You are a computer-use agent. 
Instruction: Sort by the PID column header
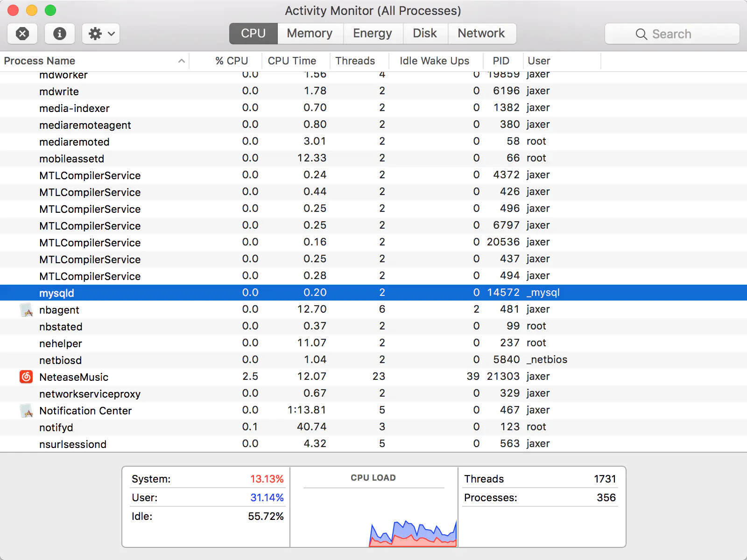(x=500, y=61)
